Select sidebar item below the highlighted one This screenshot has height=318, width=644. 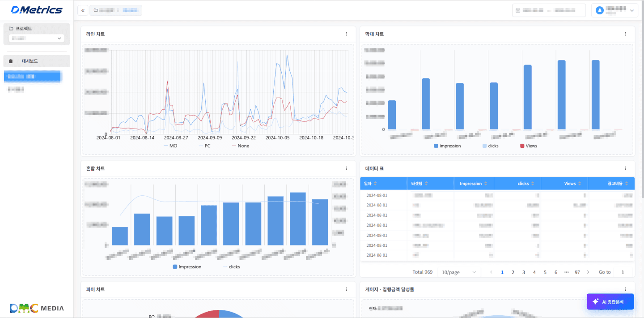16,90
